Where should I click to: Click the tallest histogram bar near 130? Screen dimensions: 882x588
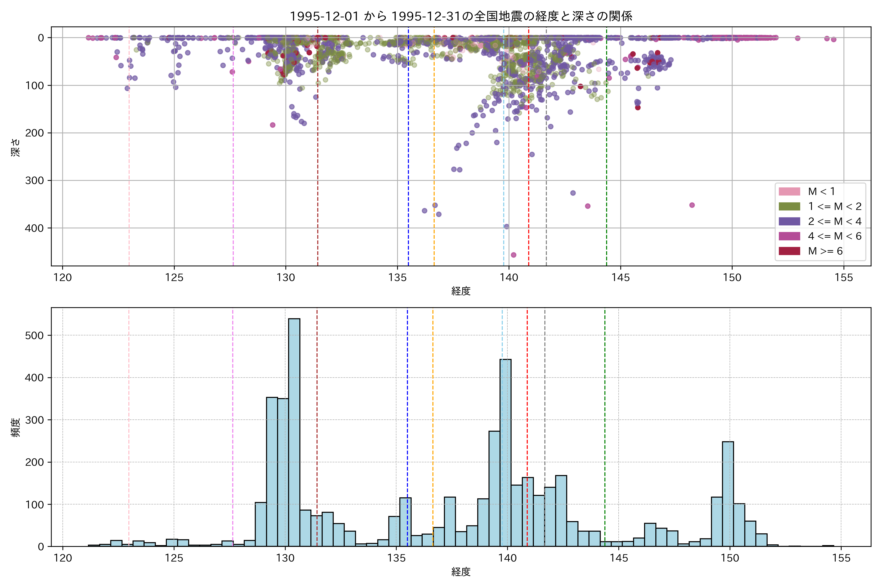click(294, 431)
